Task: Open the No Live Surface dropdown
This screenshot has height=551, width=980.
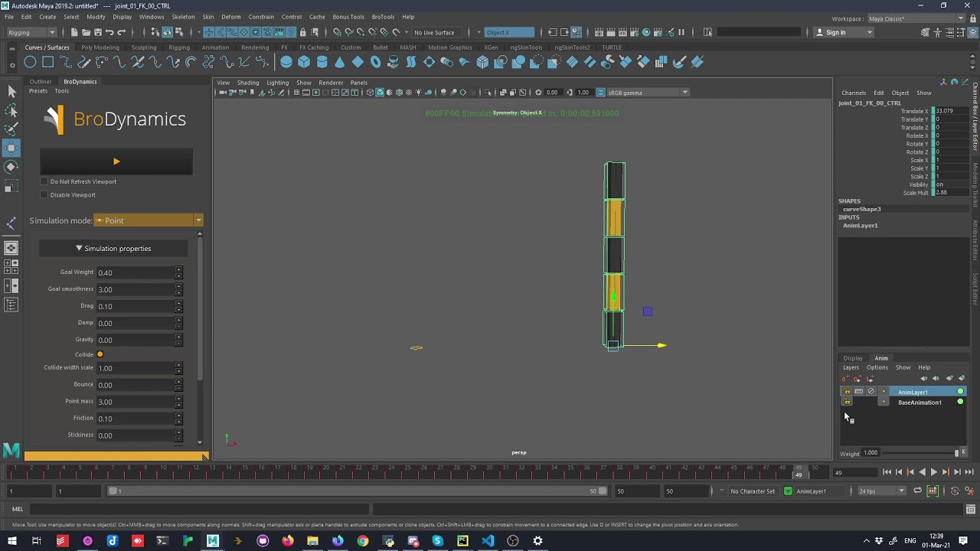Action: 439,32
